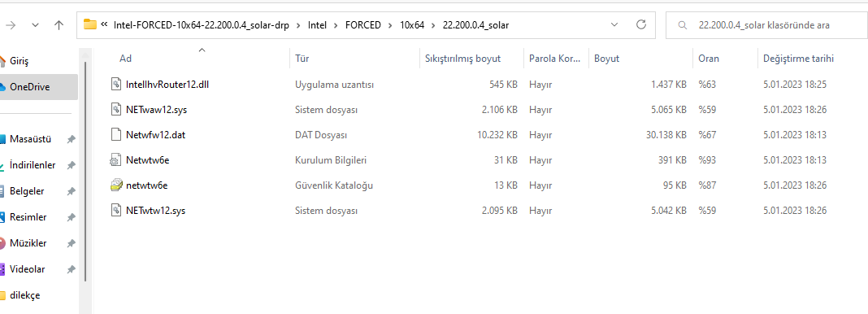Viewport: 868px width, 314px height.
Task: Click 10.232 KB compressed size value
Action: [x=497, y=134]
